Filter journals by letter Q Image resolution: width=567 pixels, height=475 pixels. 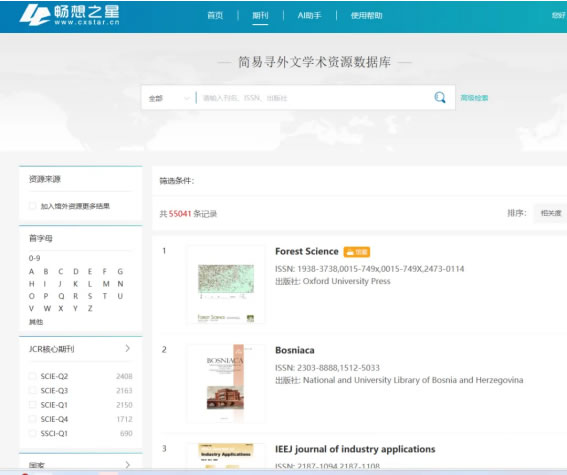tap(61, 296)
